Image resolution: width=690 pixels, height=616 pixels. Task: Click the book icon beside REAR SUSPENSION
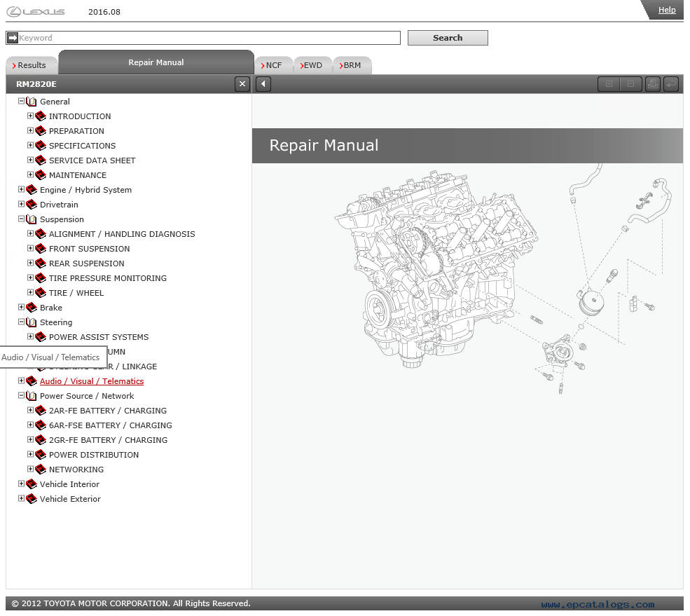[x=41, y=263]
